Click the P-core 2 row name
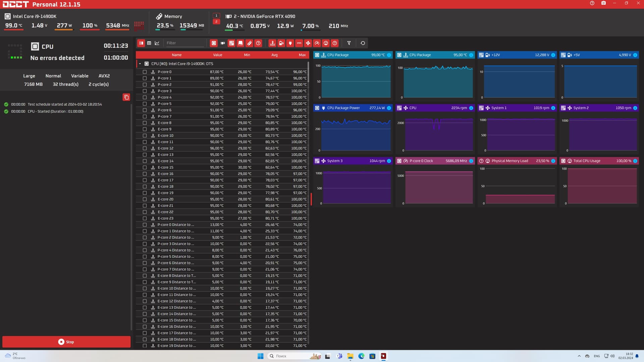This screenshot has width=644, height=362. pos(164,84)
